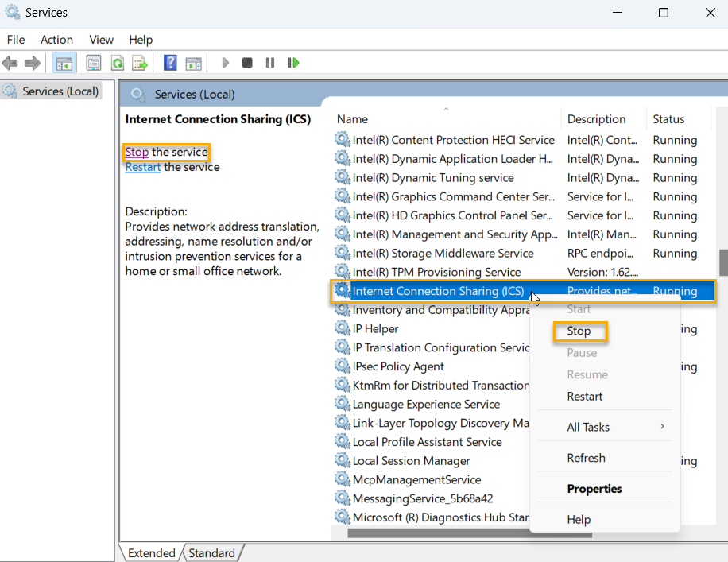Screen dimensions: 728x562
Task: Click the Refresh toolbar icon
Action: click(117, 63)
